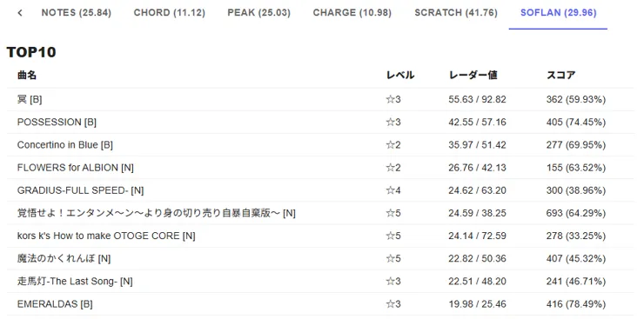
Task: Click Concertino in Blue [B] row
Action: tap(320, 145)
